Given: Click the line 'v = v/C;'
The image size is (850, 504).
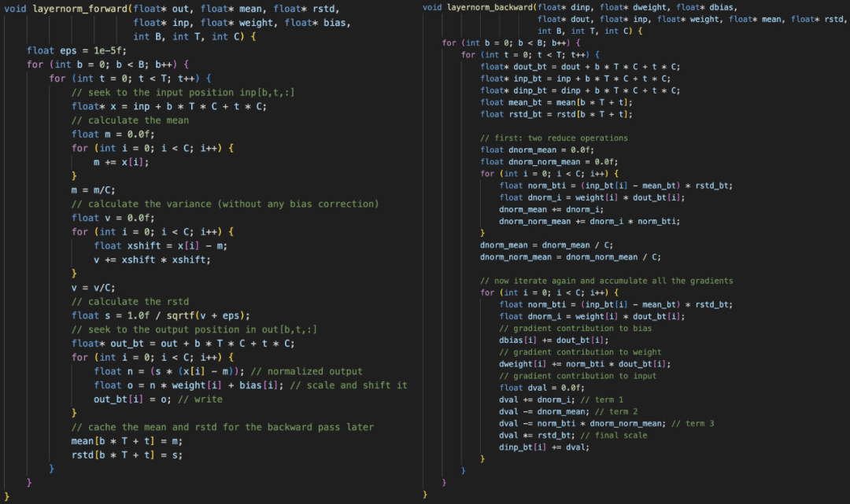Looking at the screenshot, I should (x=93, y=288).
